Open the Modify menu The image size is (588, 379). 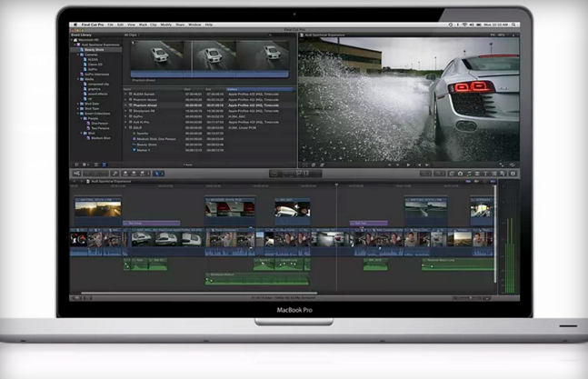(165, 25)
